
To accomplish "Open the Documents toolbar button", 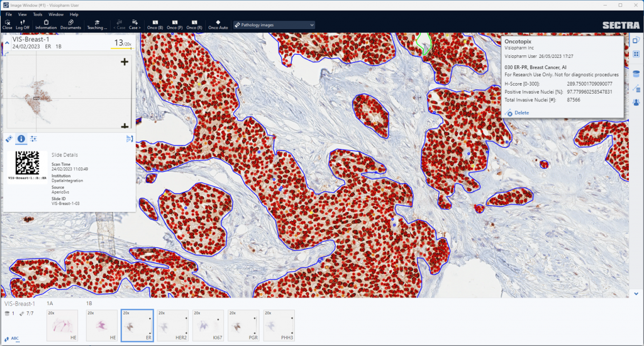I will click(x=70, y=25).
